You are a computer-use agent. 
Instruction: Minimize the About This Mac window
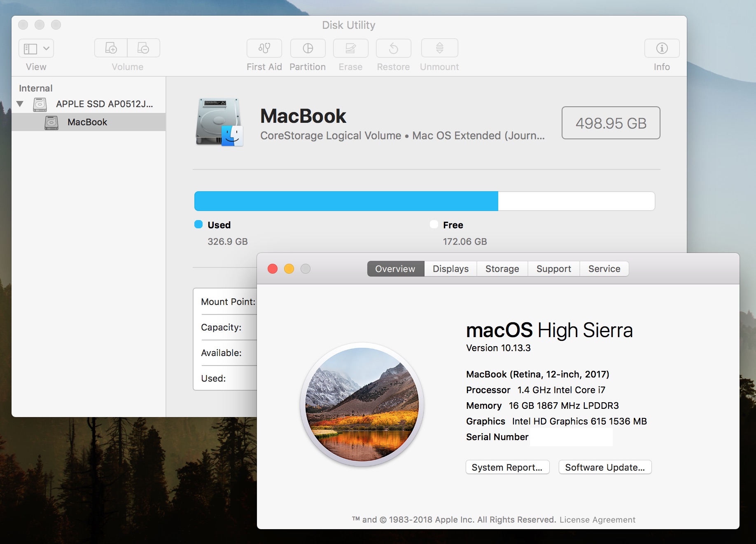coord(289,269)
